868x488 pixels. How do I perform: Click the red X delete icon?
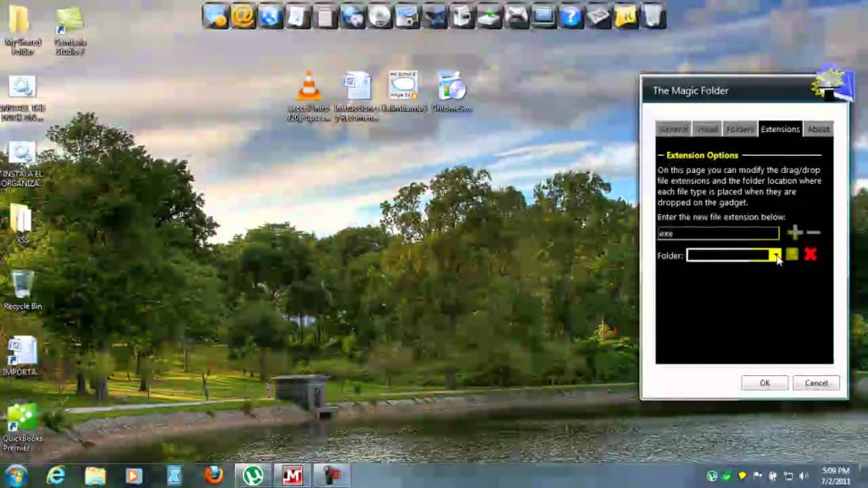click(x=810, y=254)
